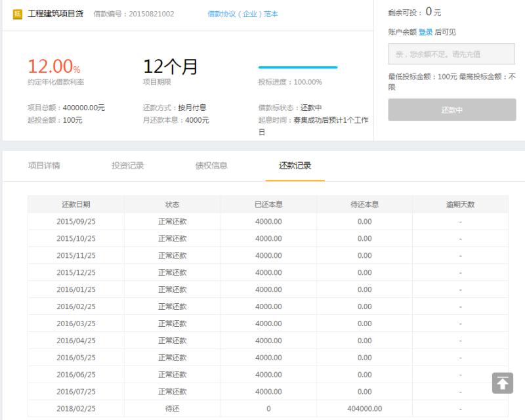Click the 逾期天数 column header
525x420 pixels.
point(461,204)
